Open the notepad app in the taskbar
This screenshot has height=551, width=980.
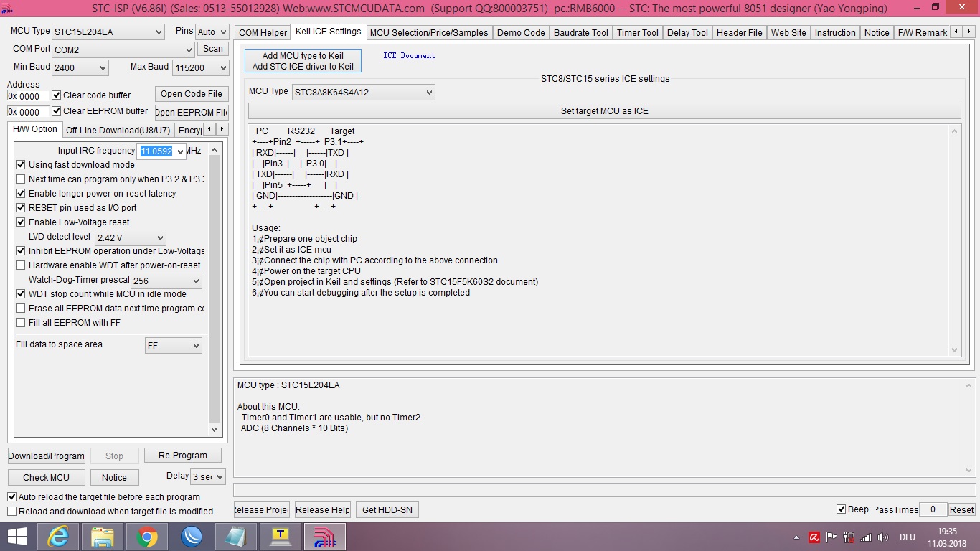point(235,537)
